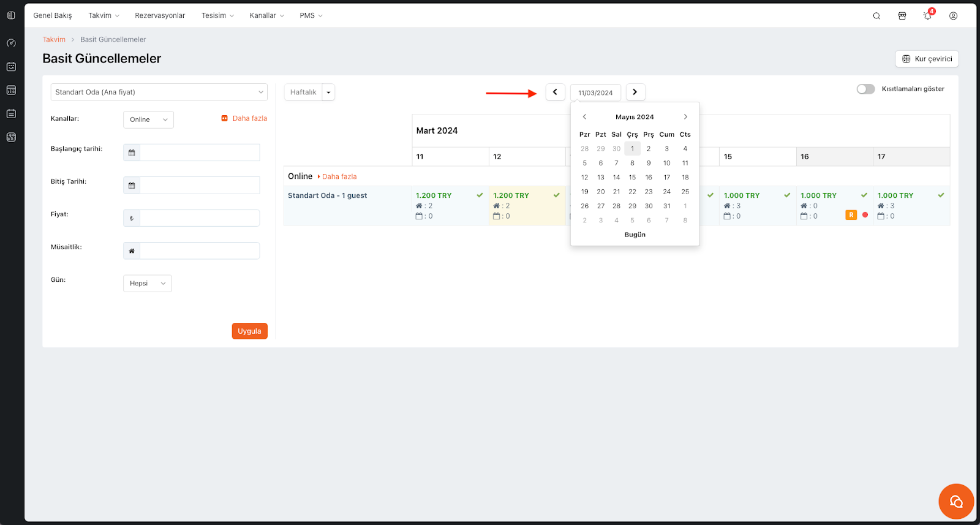The width and height of the screenshot is (980, 525).
Task: Open the user profile icon
Action: pyautogui.click(x=953, y=16)
